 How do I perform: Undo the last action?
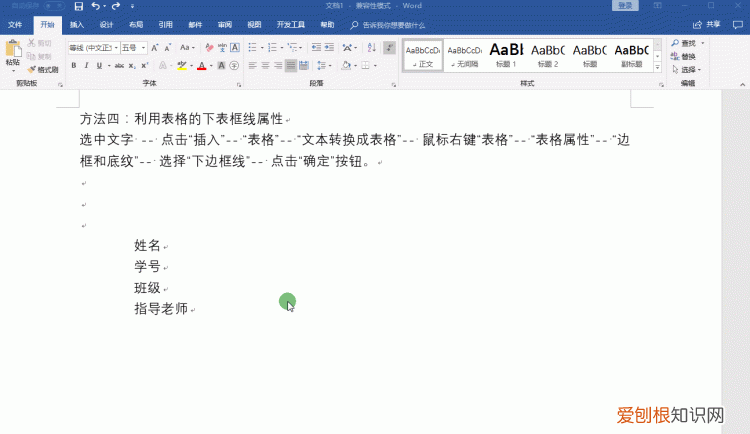(95, 6)
